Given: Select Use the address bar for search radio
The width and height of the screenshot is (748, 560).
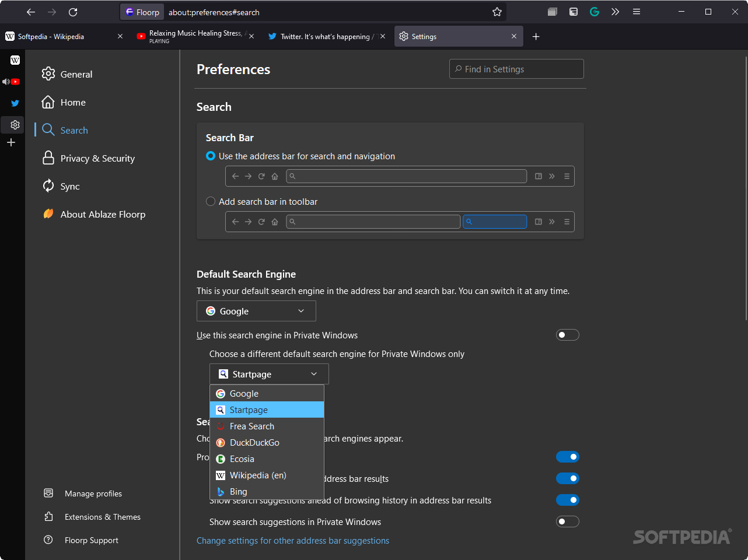Looking at the screenshot, I should pos(211,156).
